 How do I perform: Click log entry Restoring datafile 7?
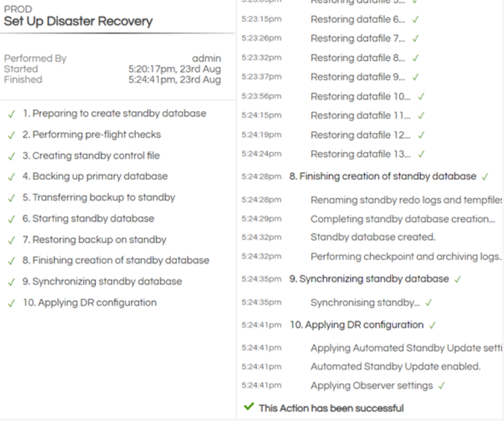tap(358, 38)
